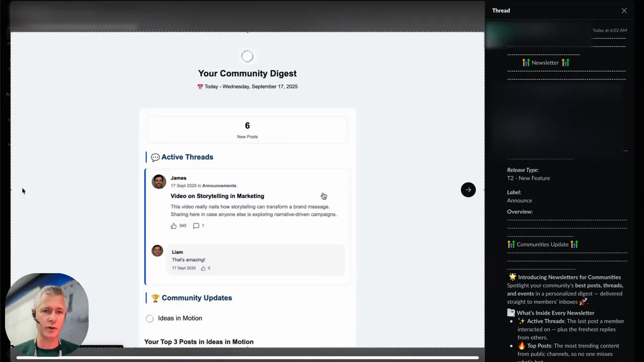Click the Active Threads bullet in thread
This screenshot has height=362, width=644.
(x=572, y=329)
